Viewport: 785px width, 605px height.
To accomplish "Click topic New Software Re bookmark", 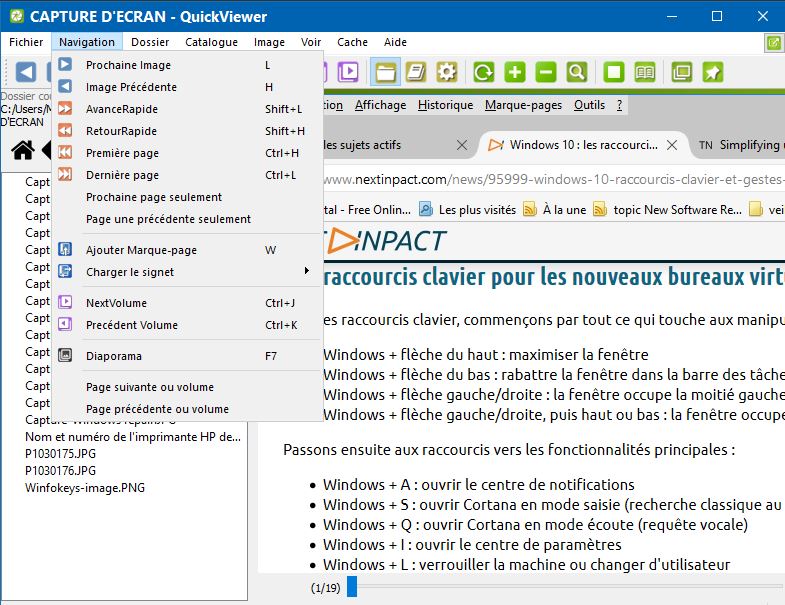I will pos(667,210).
